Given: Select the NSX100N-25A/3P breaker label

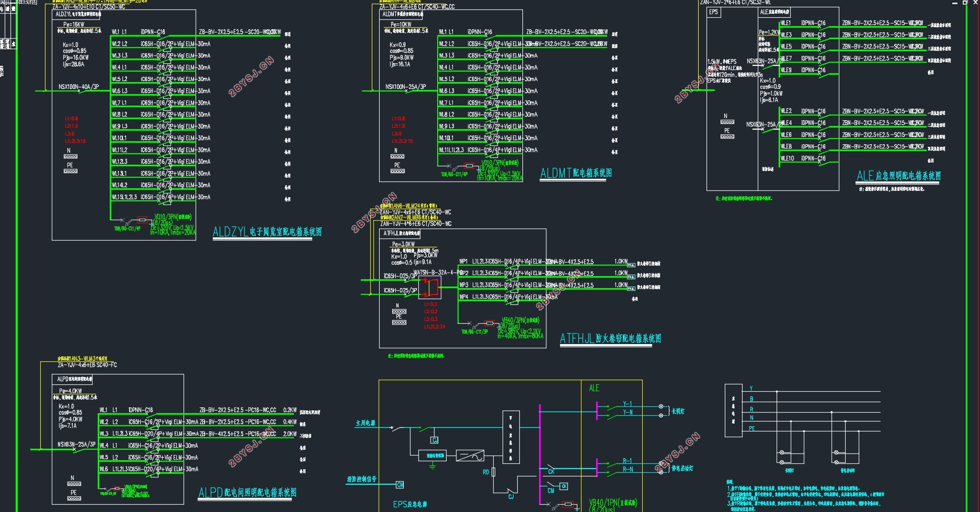Looking at the screenshot, I should pyautogui.click(x=405, y=87).
